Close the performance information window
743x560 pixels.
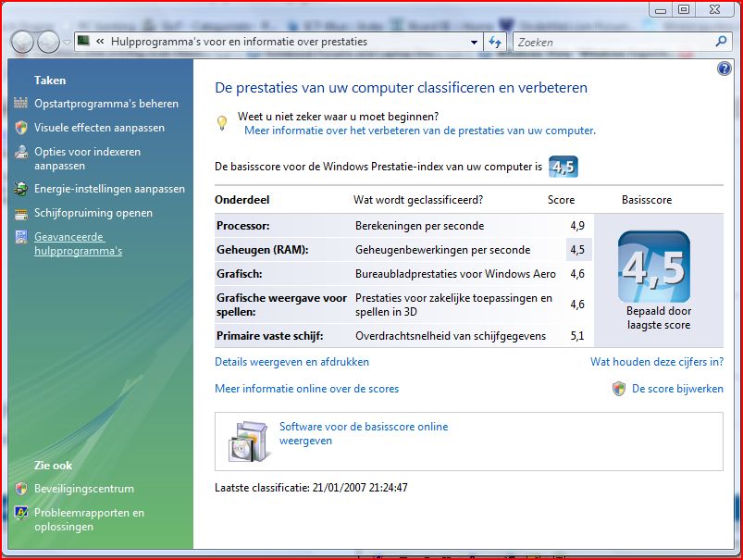(715, 9)
